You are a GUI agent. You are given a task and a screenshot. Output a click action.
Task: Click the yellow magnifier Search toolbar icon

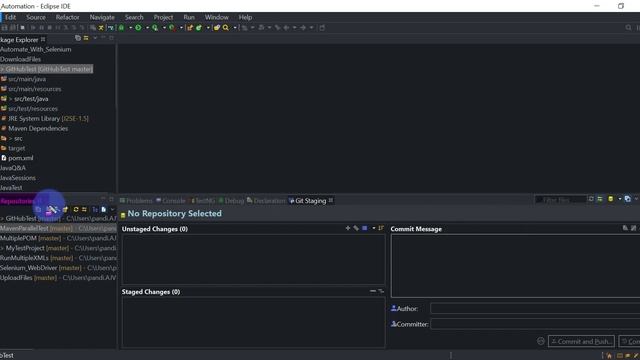(226, 28)
